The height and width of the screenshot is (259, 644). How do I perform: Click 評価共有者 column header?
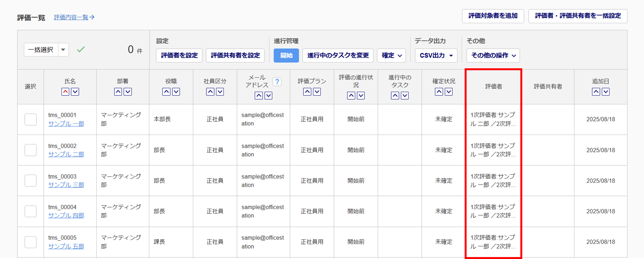coord(548,86)
